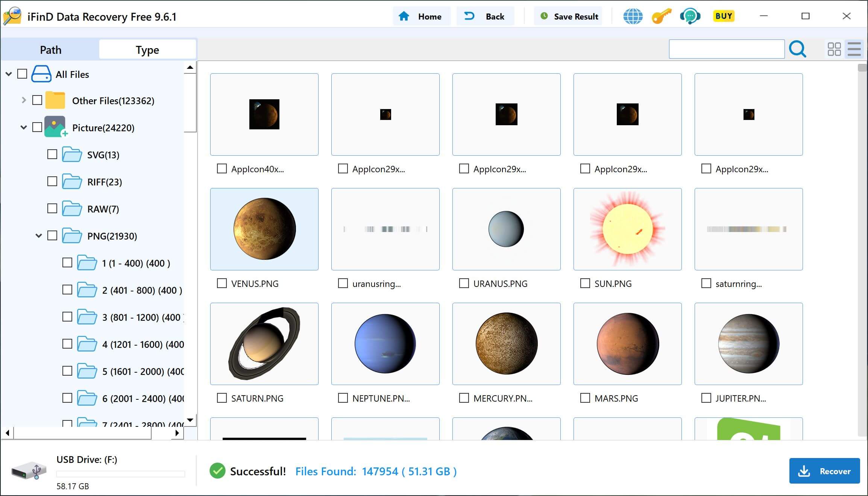The image size is (868, 496).
Task: Switch to thumbnail grid view
Action: click(834, 49)
